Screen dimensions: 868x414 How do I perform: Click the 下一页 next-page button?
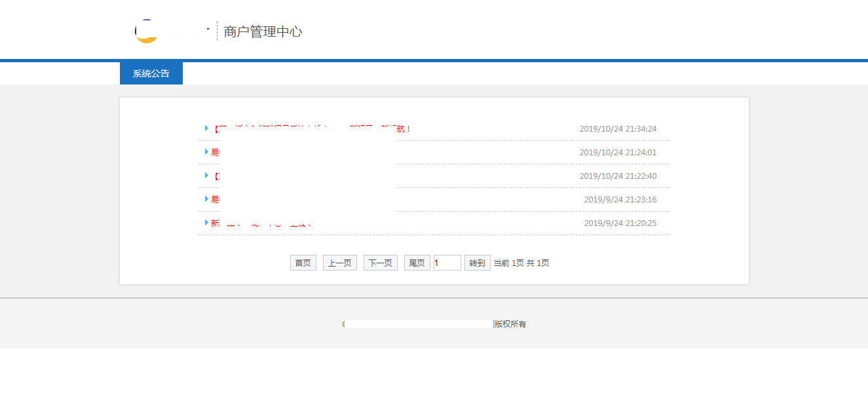380,262
